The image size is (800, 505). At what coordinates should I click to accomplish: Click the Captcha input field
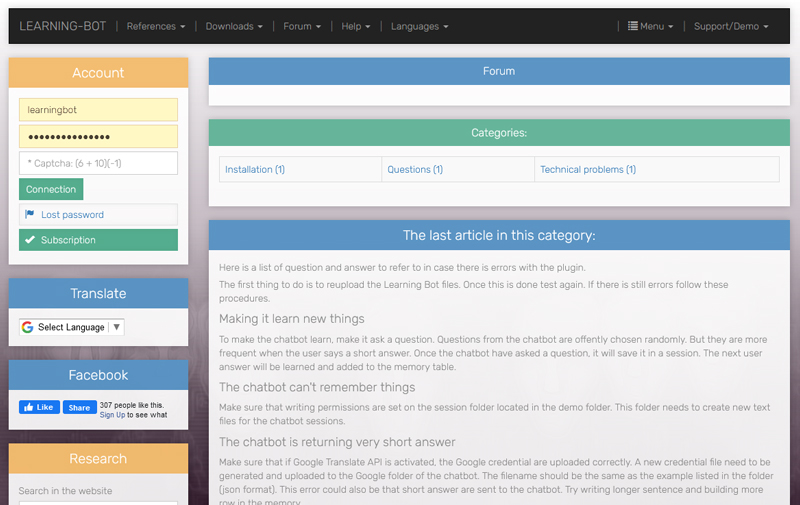pyautogui.click(x=98, y=163)
